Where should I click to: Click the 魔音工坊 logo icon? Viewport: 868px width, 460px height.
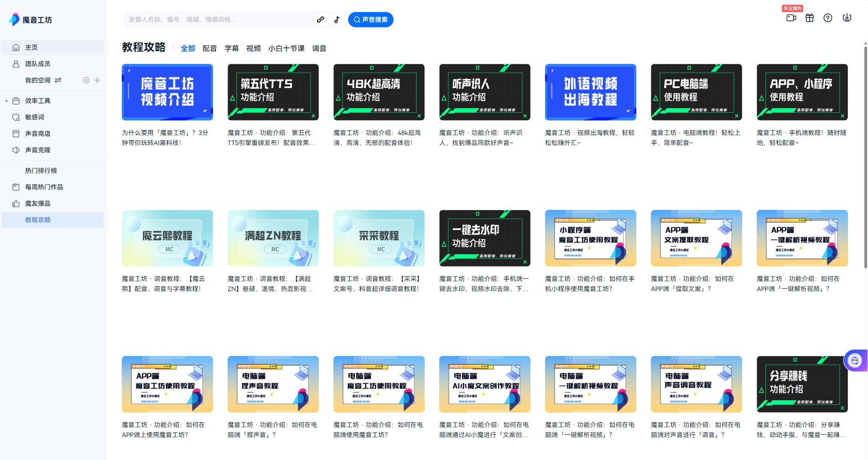pos(14,19)
